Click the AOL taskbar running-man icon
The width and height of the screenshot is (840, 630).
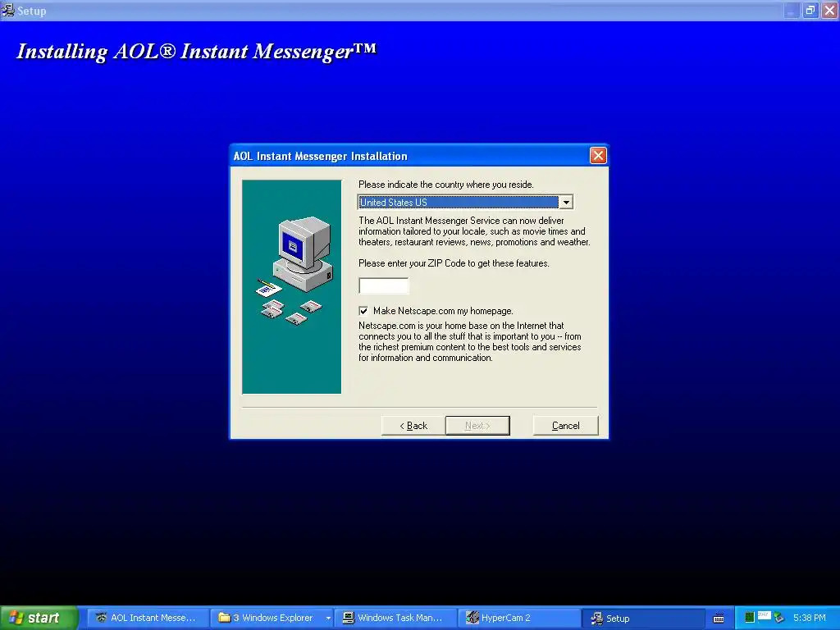pos(101,618)
